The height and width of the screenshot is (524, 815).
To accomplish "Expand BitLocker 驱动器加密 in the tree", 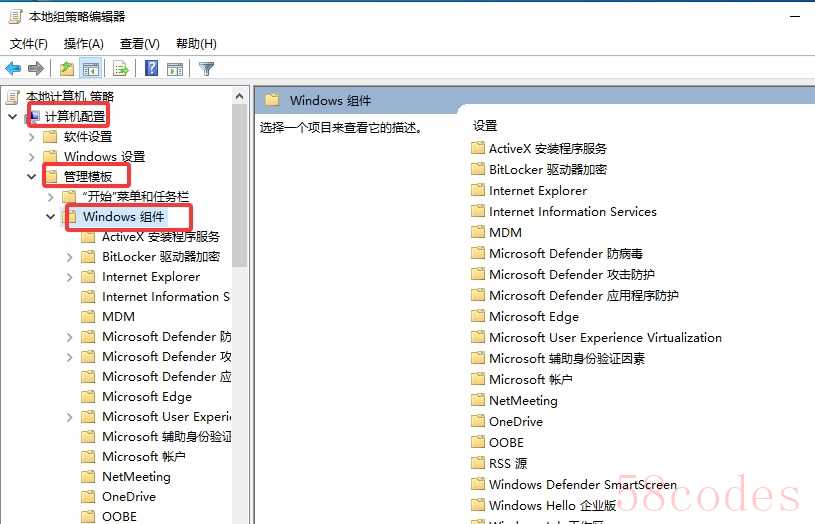I will (x=70, y=257).
